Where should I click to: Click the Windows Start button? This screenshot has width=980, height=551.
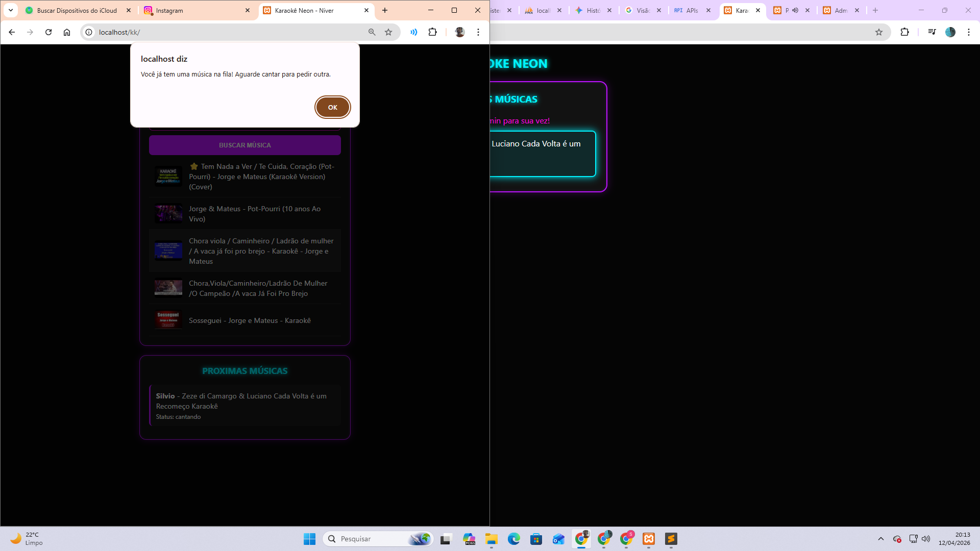(x=309, y=539)
